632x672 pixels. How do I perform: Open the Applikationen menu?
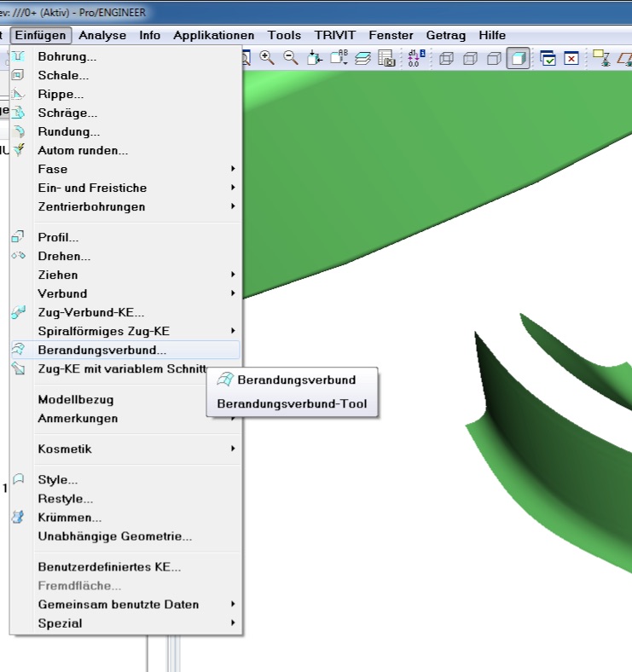point(213,35)
